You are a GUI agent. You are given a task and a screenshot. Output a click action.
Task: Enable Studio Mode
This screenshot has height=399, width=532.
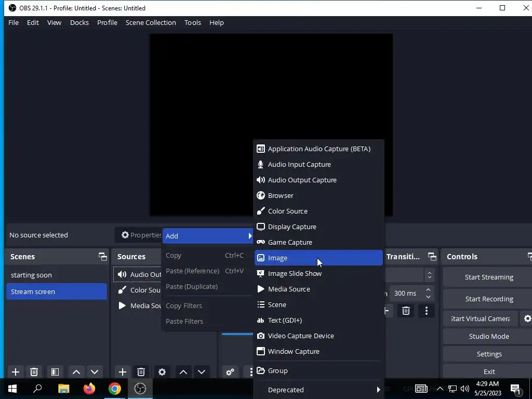coord(489,336)
